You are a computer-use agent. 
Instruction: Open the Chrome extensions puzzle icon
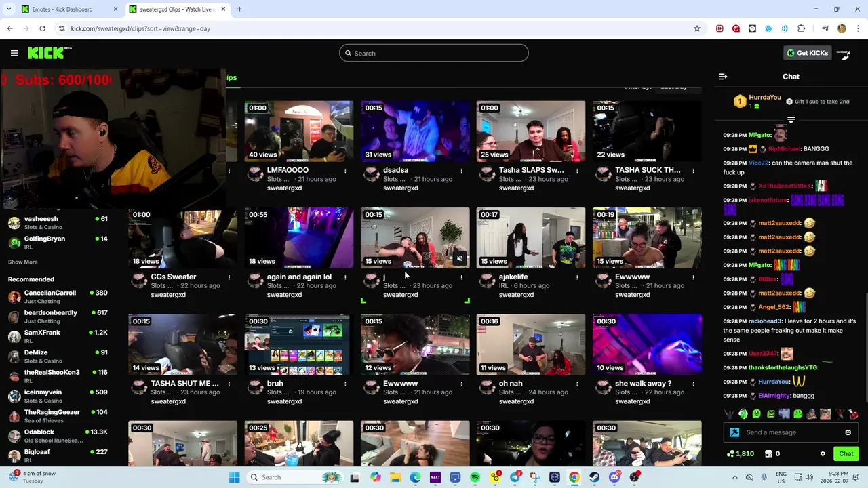801,28
